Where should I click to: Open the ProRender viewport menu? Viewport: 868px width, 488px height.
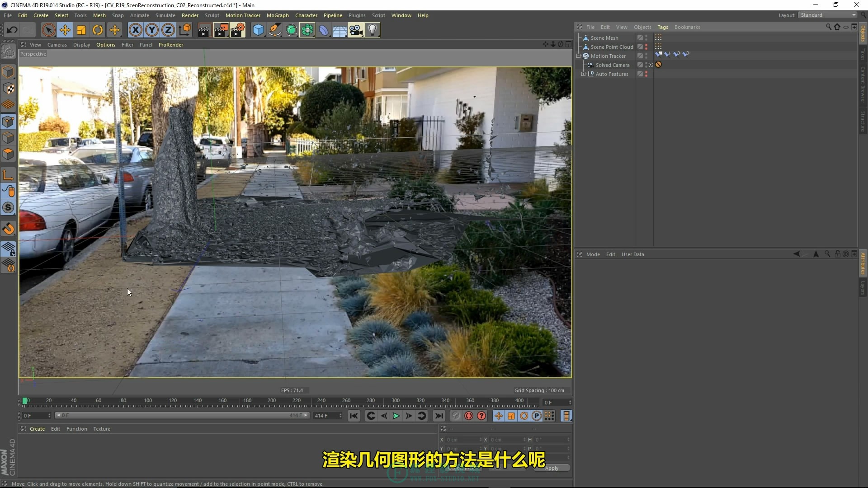pyautogui.click(x=171, y=45)
